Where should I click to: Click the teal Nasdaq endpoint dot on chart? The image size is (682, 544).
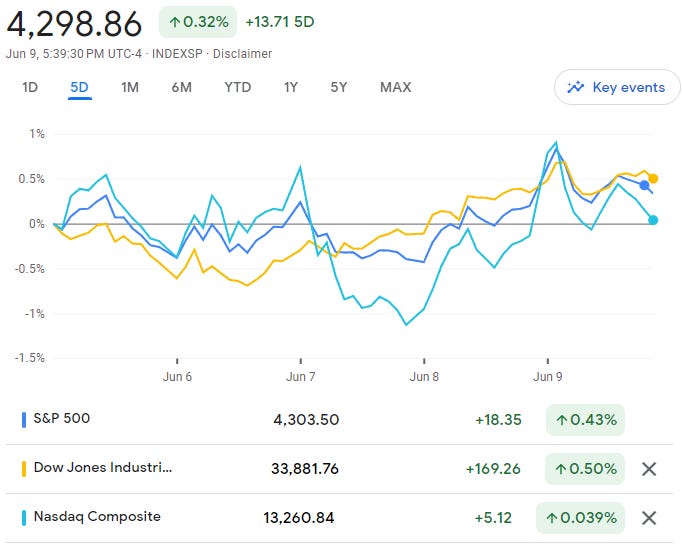pyautogui.click(x=653, y=220)
